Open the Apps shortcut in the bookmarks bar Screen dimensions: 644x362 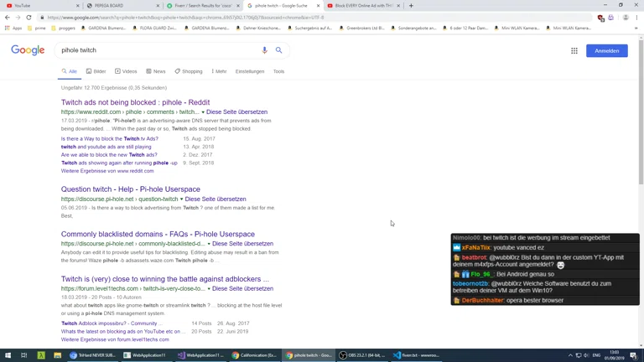tap(13, 28)
